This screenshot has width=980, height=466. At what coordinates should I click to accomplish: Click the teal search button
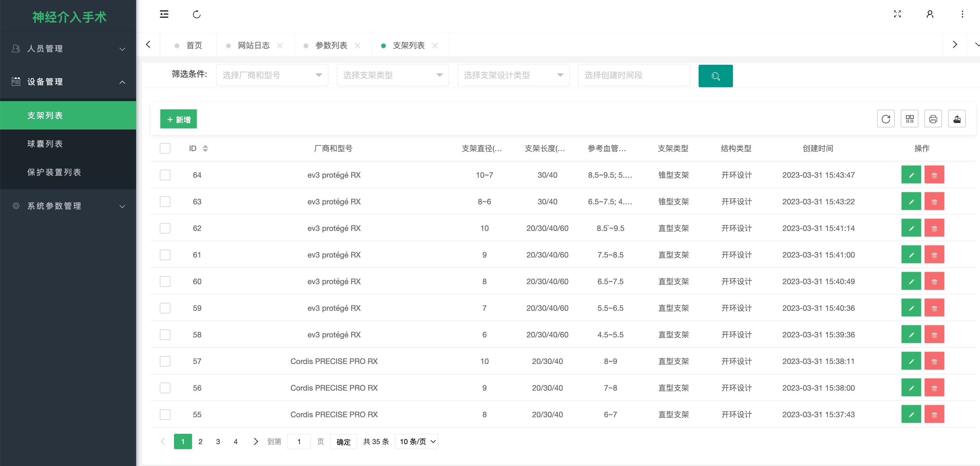tap(715, 76)
